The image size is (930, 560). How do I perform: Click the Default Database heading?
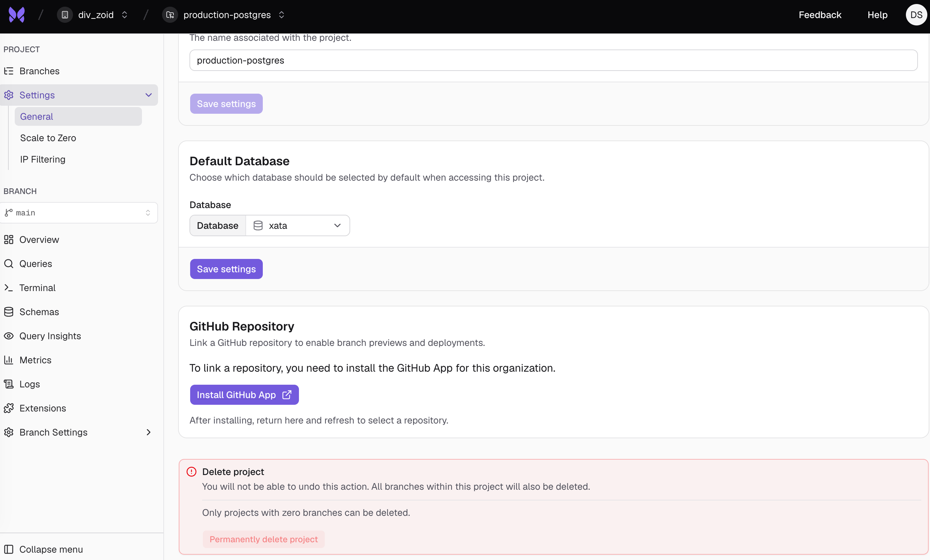240,161
